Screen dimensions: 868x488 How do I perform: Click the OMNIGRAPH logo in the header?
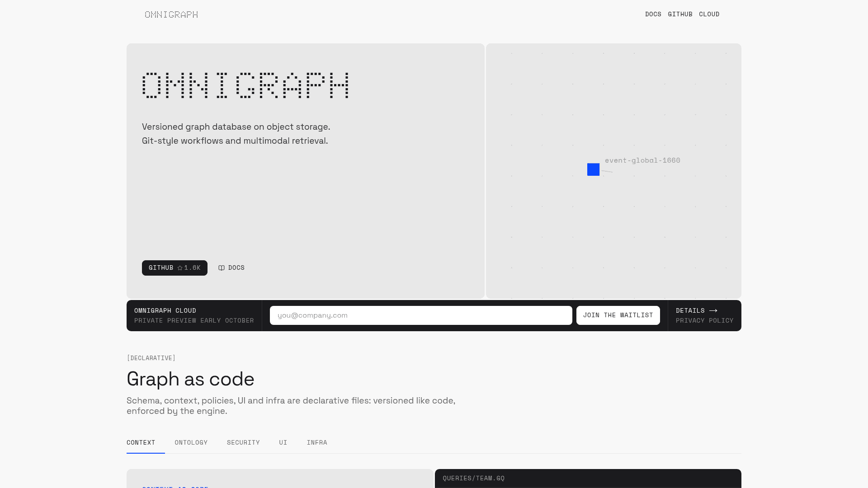pyautogui.click(x=171, y=14)
